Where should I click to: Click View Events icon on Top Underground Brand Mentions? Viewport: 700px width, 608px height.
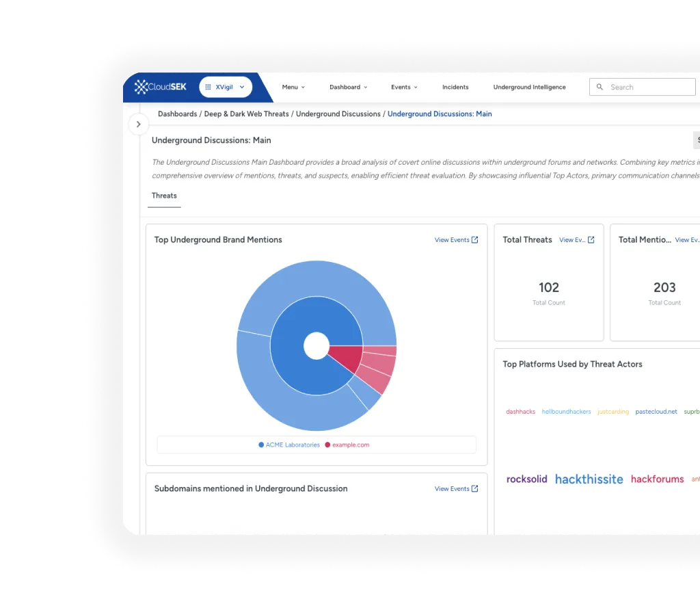pos(476,239)
